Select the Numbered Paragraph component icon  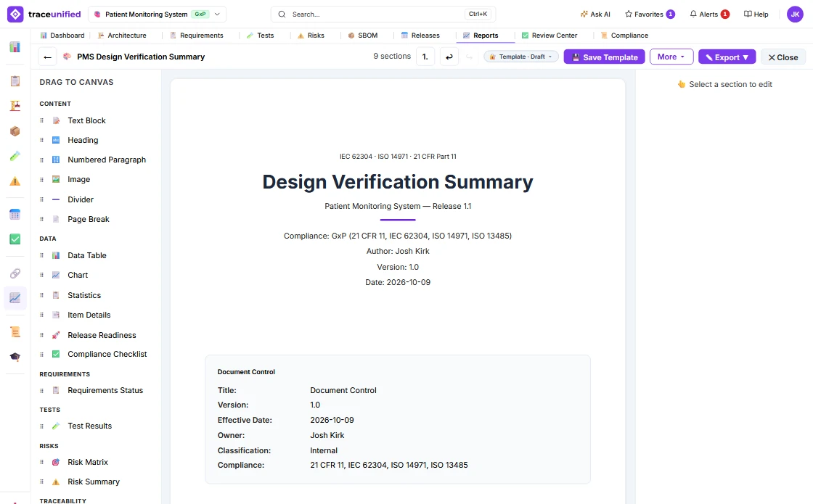[56, 160]
